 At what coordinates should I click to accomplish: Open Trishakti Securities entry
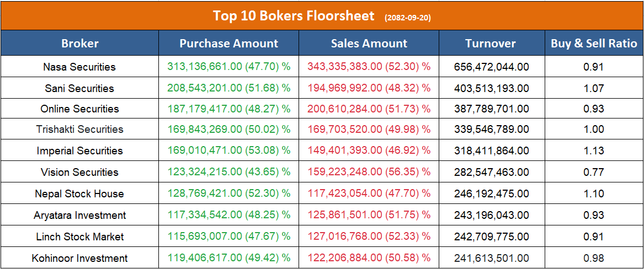click(x=79, y=130)
